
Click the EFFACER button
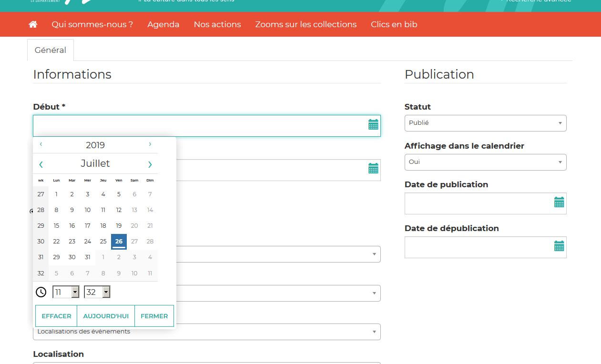(x=56, y=316)
